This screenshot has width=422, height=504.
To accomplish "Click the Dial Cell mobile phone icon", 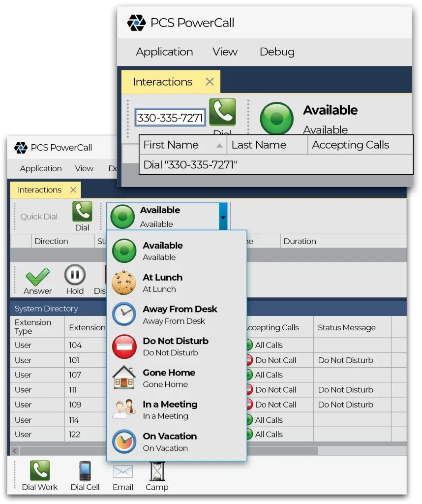I will pyautogui.click(x=85, y=471).
